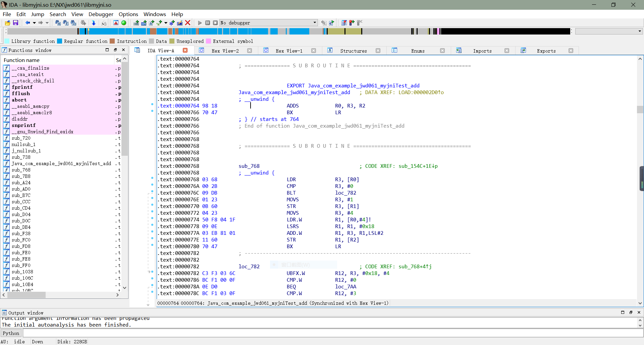Click the Convert to code icon

136,23
